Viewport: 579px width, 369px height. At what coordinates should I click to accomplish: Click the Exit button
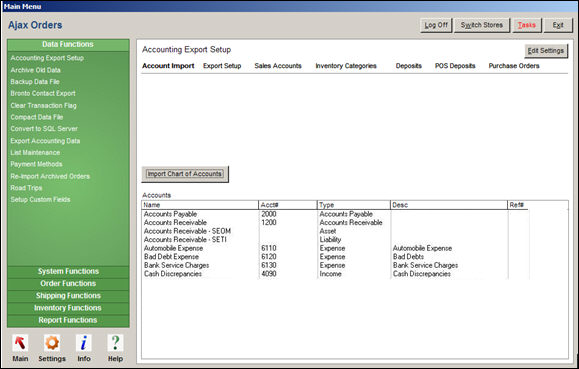pos(558,25)
